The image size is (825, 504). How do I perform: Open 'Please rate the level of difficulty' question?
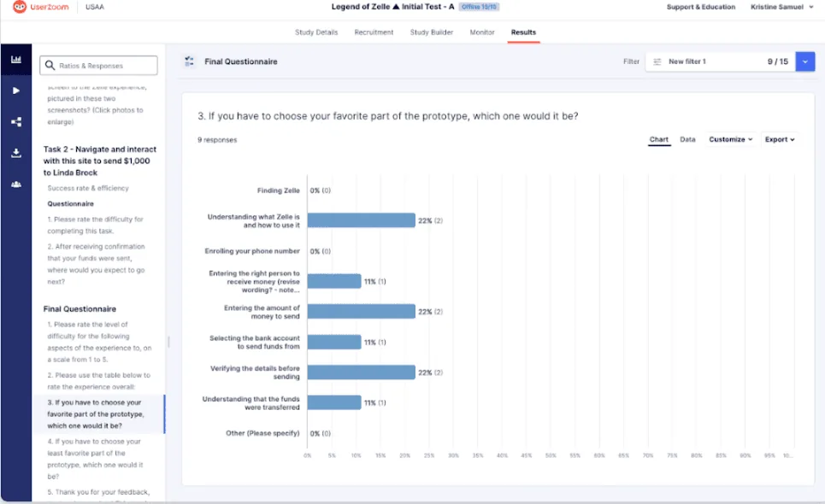99,342
